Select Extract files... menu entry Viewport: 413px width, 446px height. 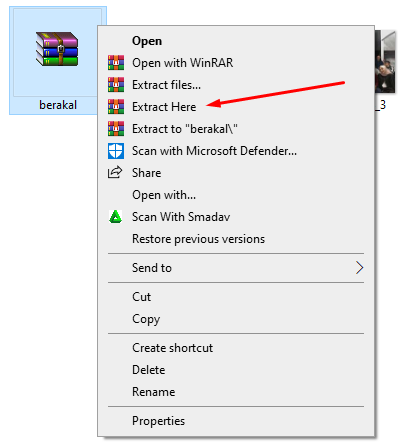pyautogui.click(x=236, y=85)
